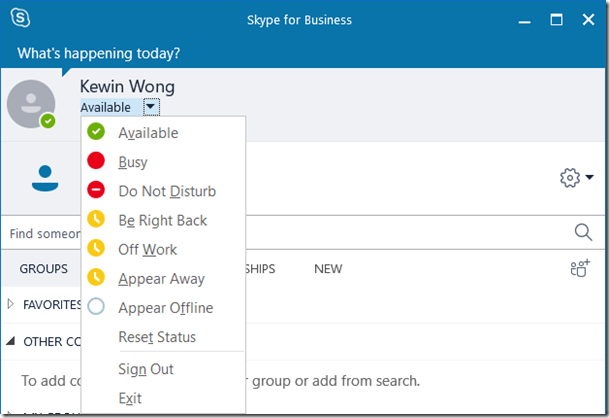Click the search magnifier icon

pos(584,233)
